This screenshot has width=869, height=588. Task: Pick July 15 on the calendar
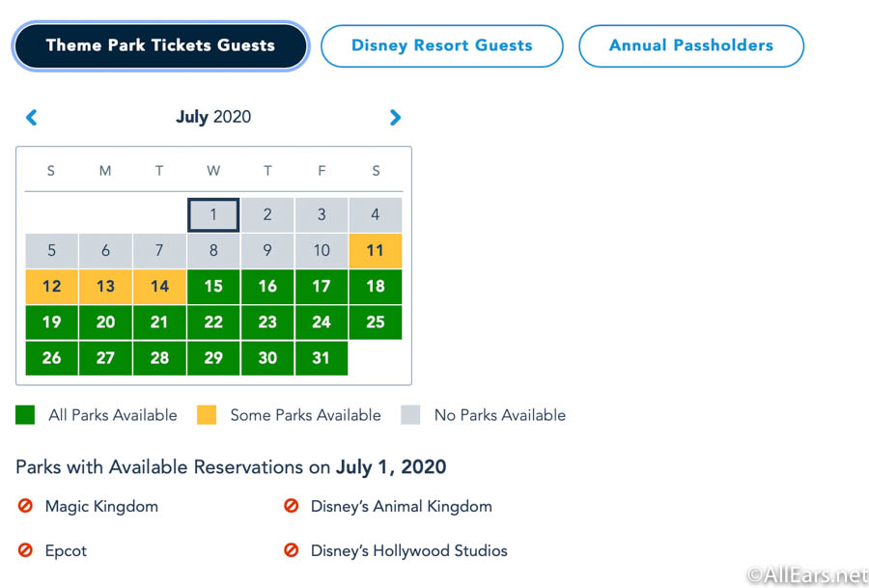tap(213, 287)
